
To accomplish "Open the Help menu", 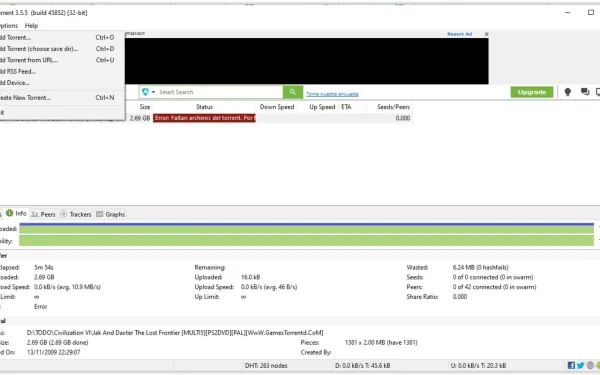I will tap(31, 26).
